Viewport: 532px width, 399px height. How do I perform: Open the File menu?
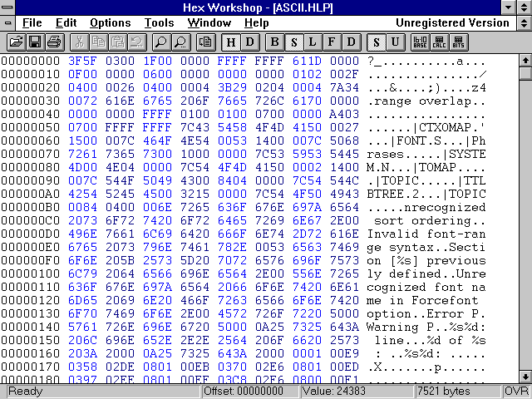tap(32, 22)
